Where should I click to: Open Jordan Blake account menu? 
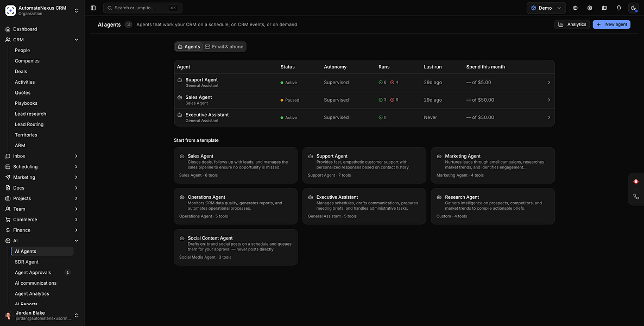pyautogui.click(x=42, y=315)
